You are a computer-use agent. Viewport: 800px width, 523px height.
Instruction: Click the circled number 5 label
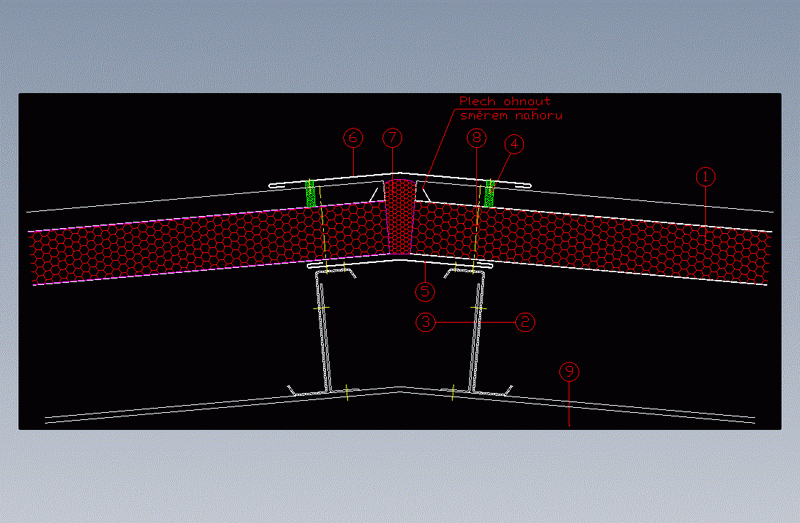click(426, 292)
